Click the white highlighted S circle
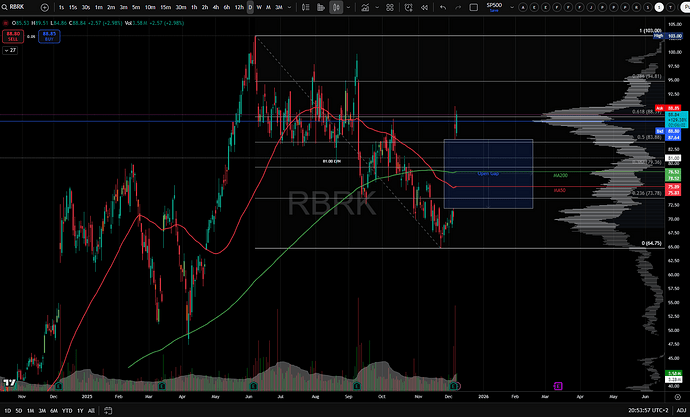This screenshot has width=690, height=417. pyautogui.click(x=659, y=7)
